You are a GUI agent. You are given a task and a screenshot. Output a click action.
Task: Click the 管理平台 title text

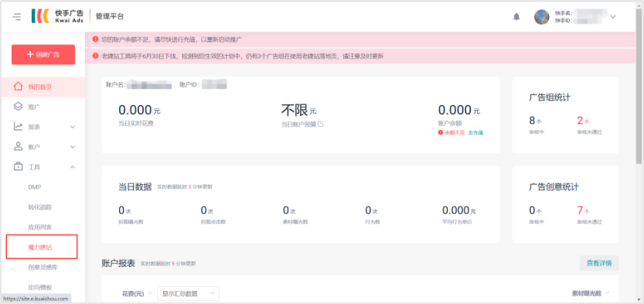(109, 16)
